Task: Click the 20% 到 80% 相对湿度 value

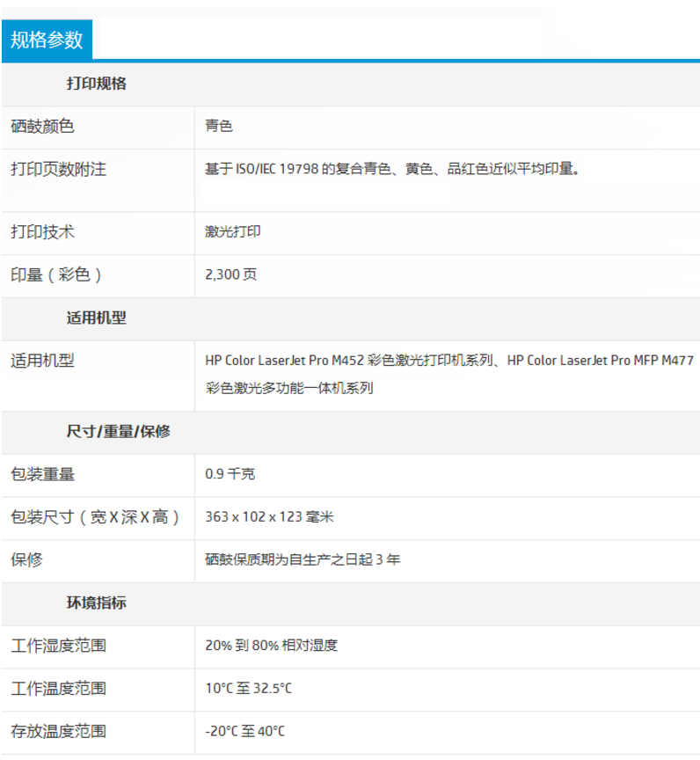Action: tap(271, 646)
